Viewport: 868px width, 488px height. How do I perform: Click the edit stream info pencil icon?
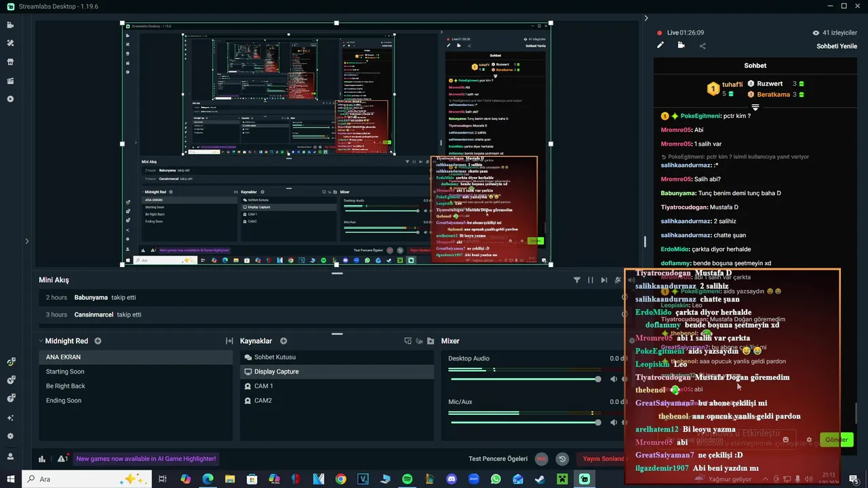(x=660, y=45)
